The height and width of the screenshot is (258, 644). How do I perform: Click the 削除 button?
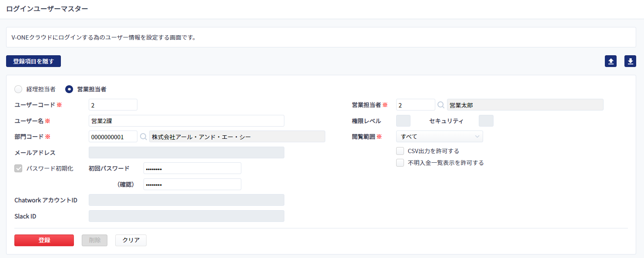pyautogui.click(x=94, y=240)
